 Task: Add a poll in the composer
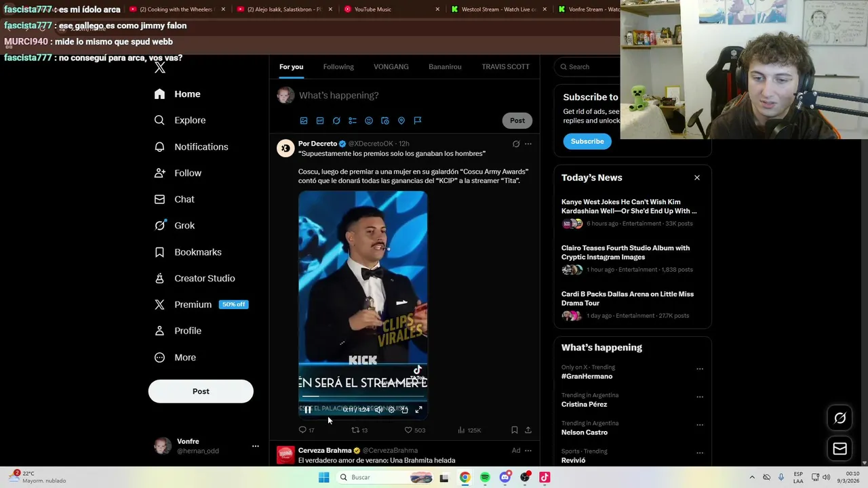(353, 121)
